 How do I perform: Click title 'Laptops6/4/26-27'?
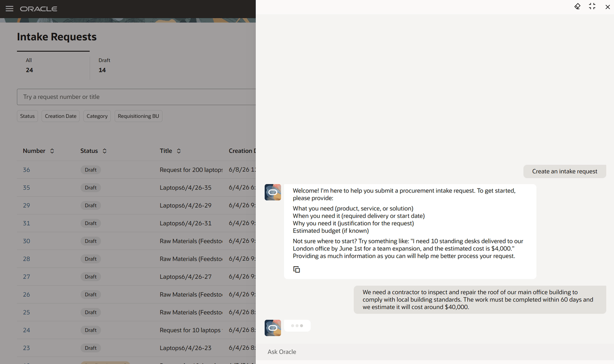pyautogui.click(x=186, y=277)
